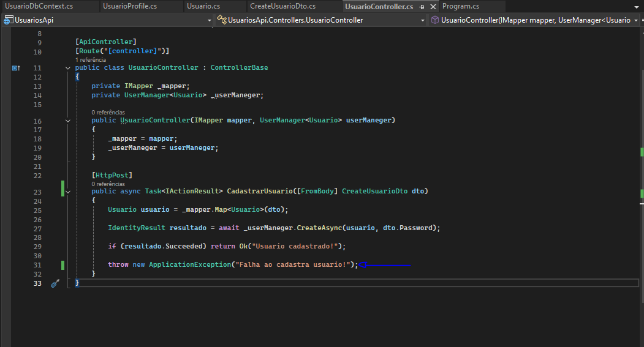Switch to the Program.cs tab
Viewport: 644px width, 347px height.
tap(460, 6)
